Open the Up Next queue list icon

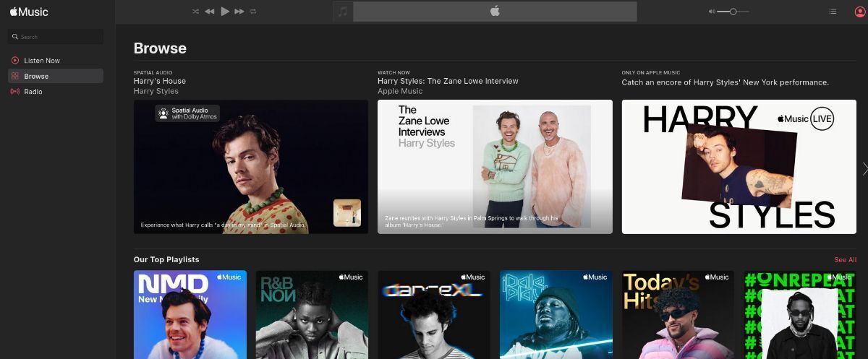(833, 12)
